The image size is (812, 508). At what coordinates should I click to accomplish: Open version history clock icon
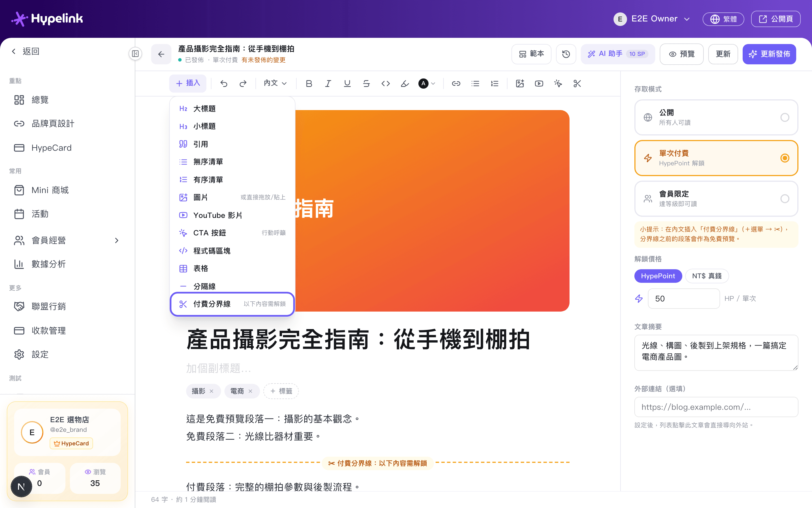[x=566, y=54]
